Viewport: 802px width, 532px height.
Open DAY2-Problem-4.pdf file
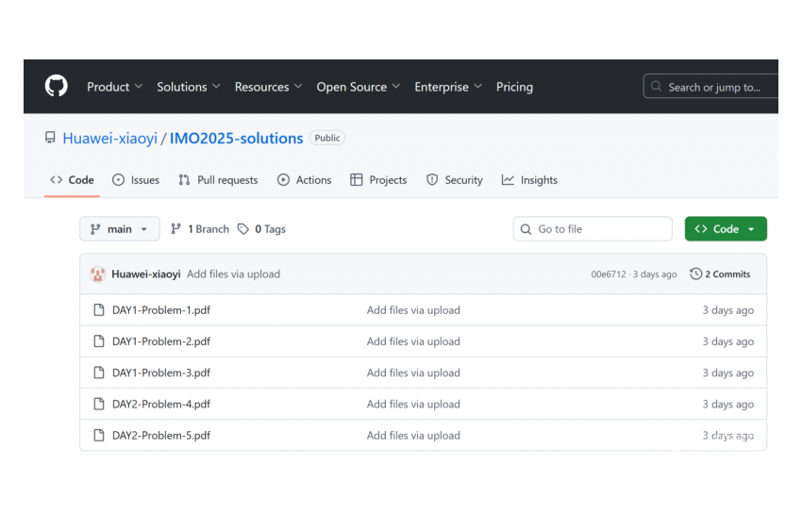pyautogui.click(x=161, y=404)
